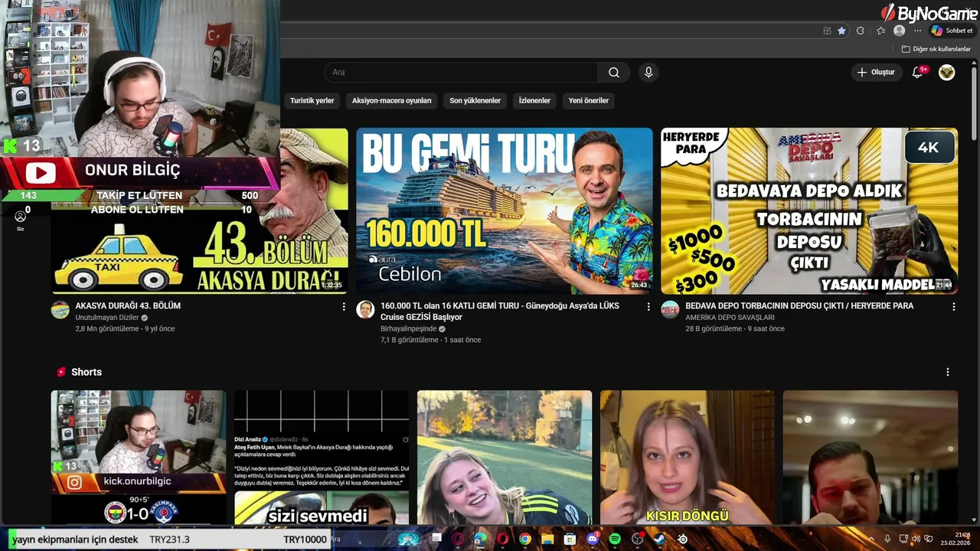Open the browser favorites list icon
The image size is (980, 551).
880,31
